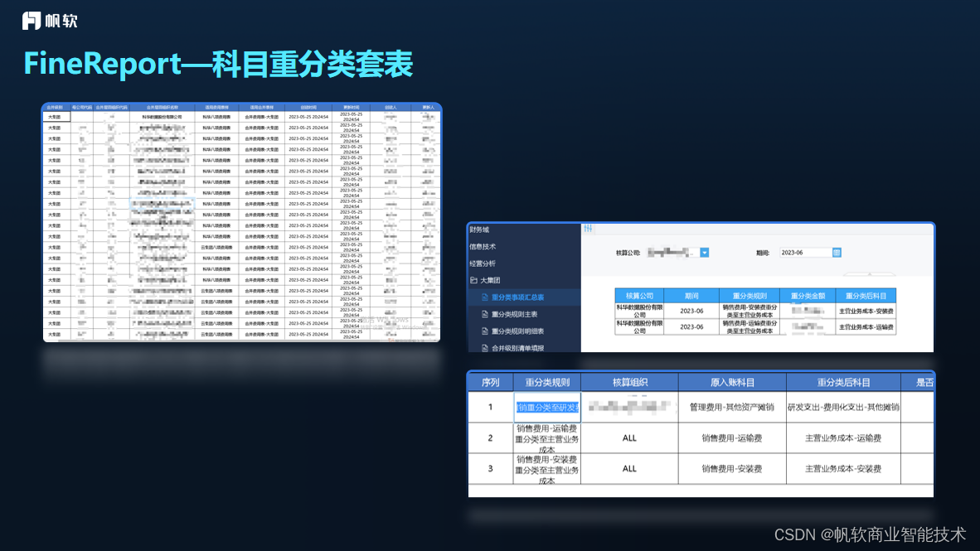Click the row number 3 cell
The height and width of the screenshot is (551, 980).
pyautogui.click(x=491, y=468)
